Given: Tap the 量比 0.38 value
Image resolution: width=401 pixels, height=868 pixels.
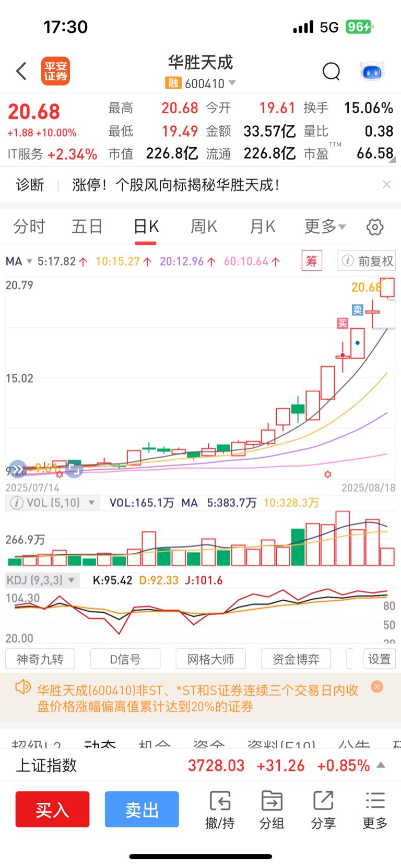Looking at the screenshot, I should click(379, 131).
